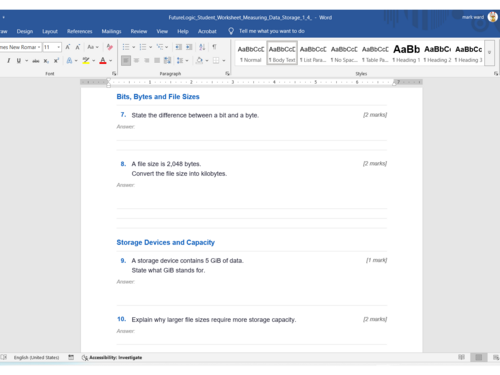Increase the font size with Grow Font
This screenshot has width=500, height=375.
tap(68, 47)
